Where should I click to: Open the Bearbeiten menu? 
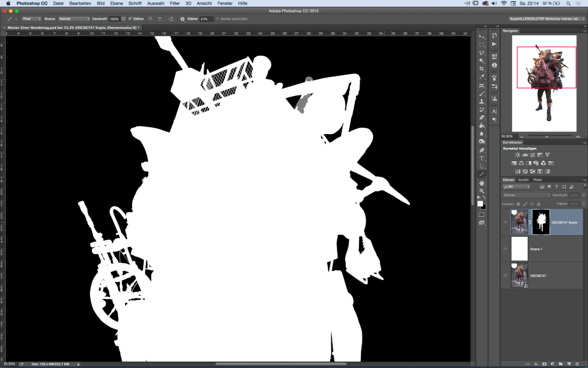tap(80, 3)
